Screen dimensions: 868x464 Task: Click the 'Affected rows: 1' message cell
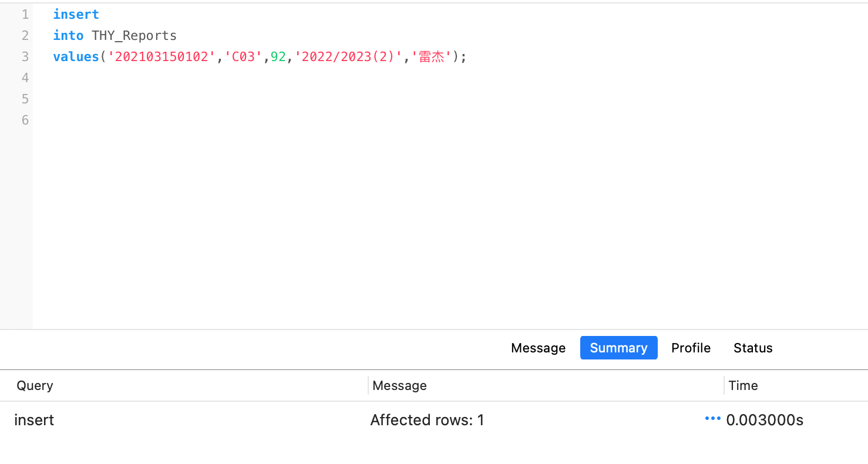pyautogui.click(x=427, y=420)
